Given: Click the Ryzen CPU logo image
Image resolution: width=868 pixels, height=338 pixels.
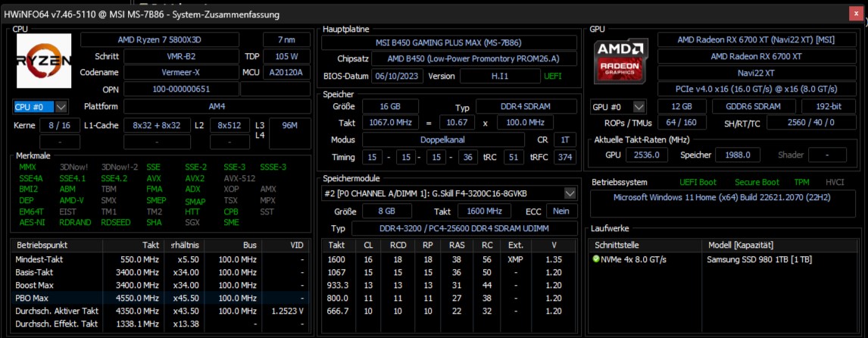Looking at the screenshot, I should point(44,61).
